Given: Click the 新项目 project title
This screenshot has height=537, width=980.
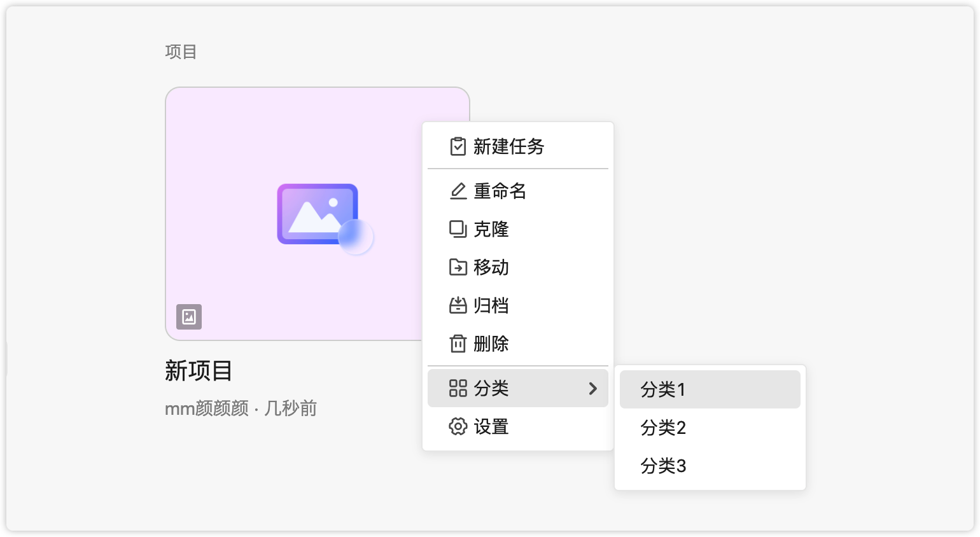Looking at the screenshot, I should (x=199, y=371).
